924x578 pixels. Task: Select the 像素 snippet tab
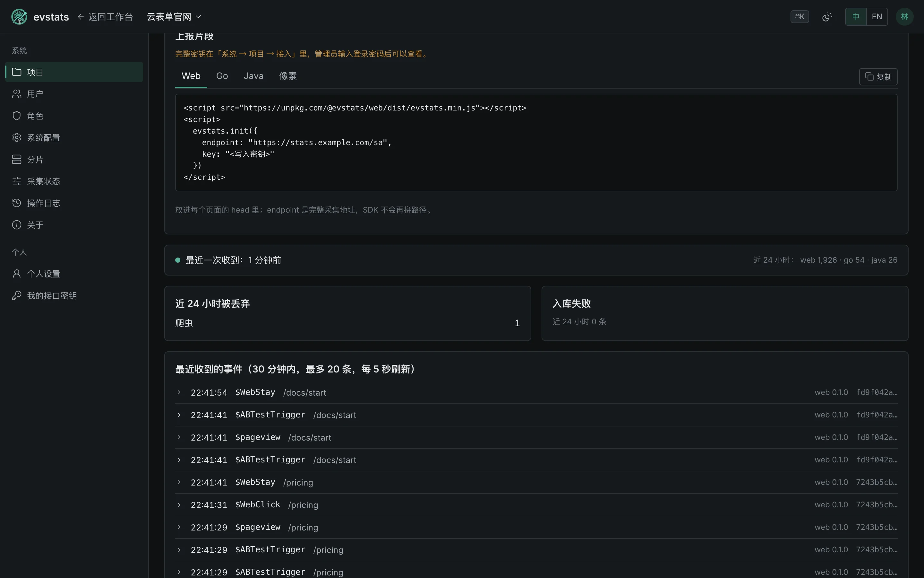pyautogui.click(x=288, y=76)
